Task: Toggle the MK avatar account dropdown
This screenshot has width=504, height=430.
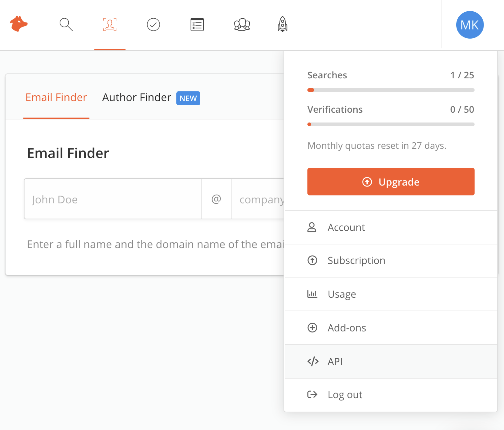Action: pyautogui.click(x=469, y=25)
